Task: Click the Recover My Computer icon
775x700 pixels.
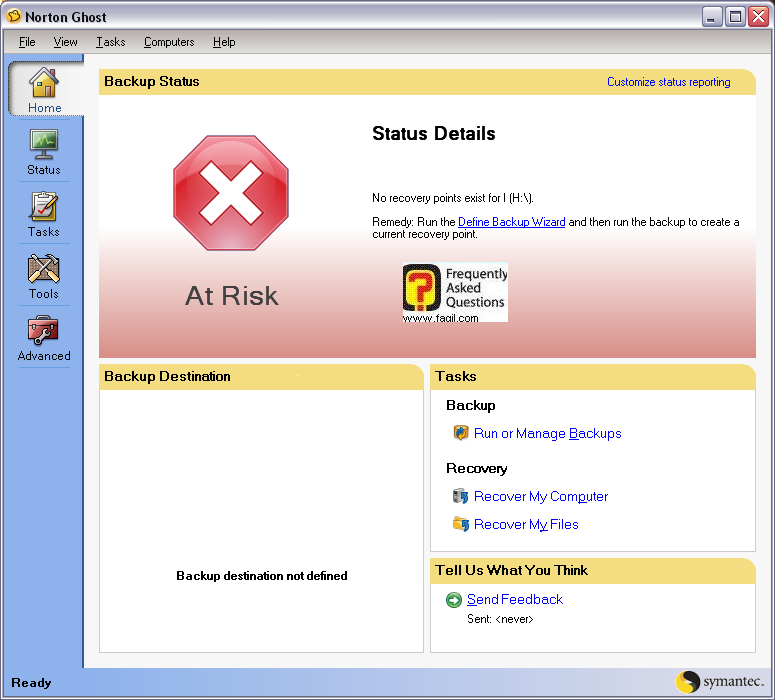Action: coord(461,496)
